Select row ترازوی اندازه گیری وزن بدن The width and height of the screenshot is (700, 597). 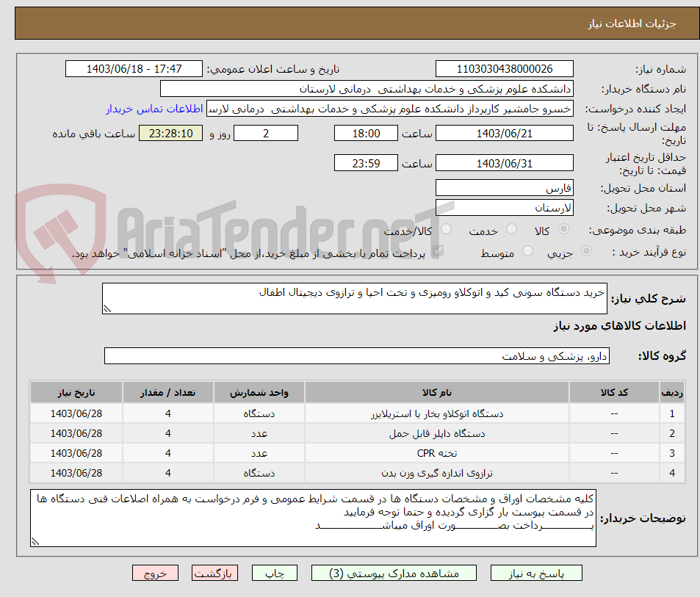tap(358, 472)
